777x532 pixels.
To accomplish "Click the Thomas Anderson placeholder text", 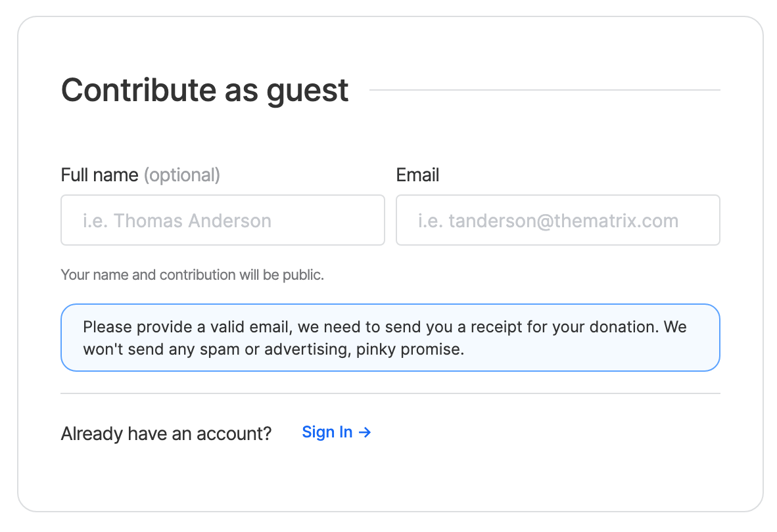I will pyautogui.click(x=177, y=221).
